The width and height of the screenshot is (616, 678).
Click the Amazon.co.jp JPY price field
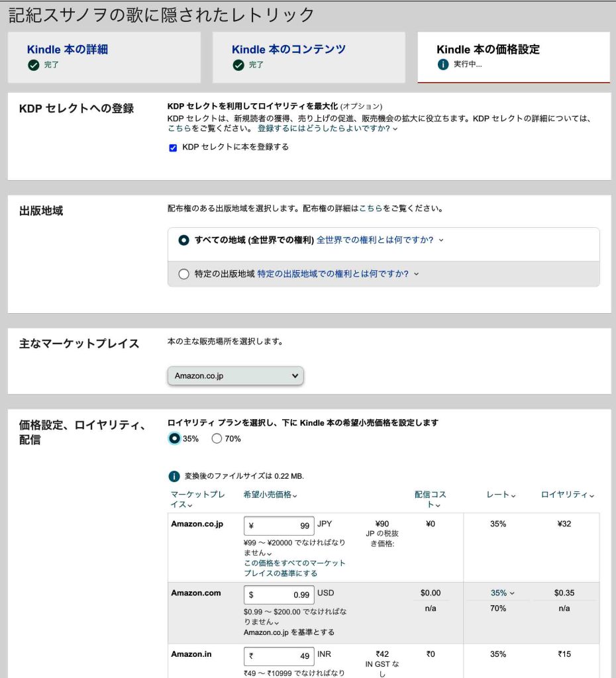(x=279, y=526)
